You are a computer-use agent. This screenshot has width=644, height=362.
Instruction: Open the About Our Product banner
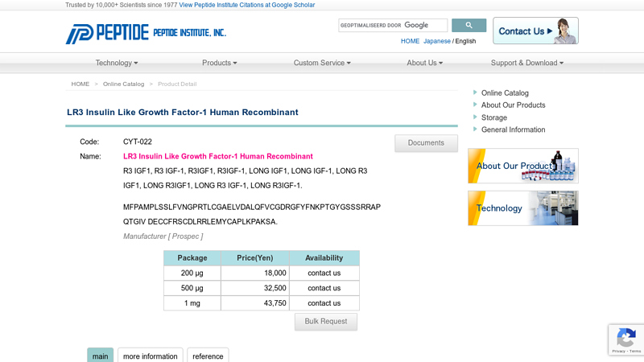pyautogui.click(x=522, y=166)
